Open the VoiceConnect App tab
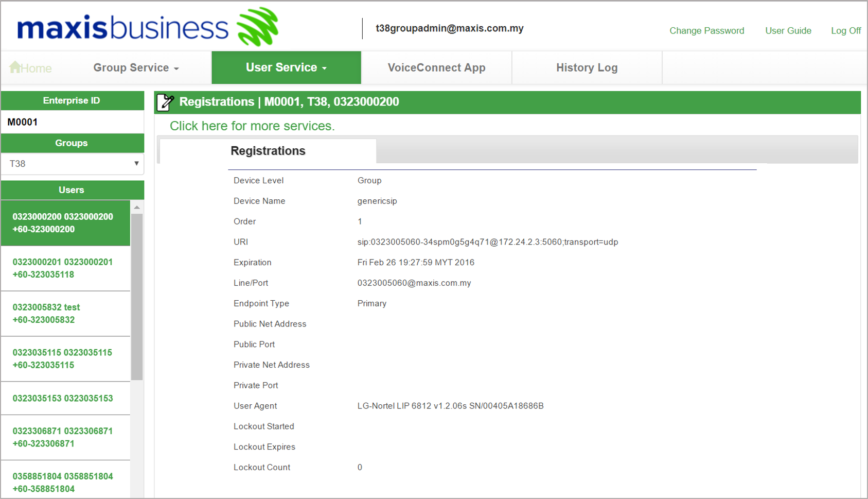Image resolution: width=868 pixels, height=499 pixels. 436,68
